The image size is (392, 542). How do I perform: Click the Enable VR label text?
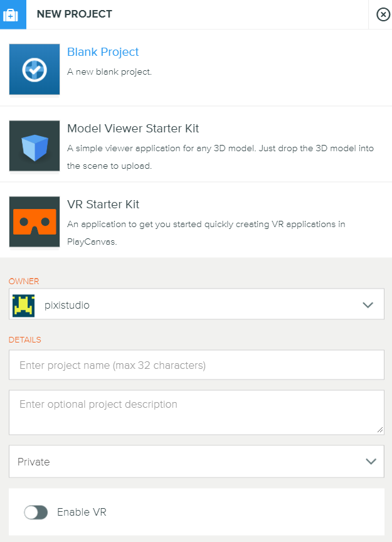click(82, 512)
